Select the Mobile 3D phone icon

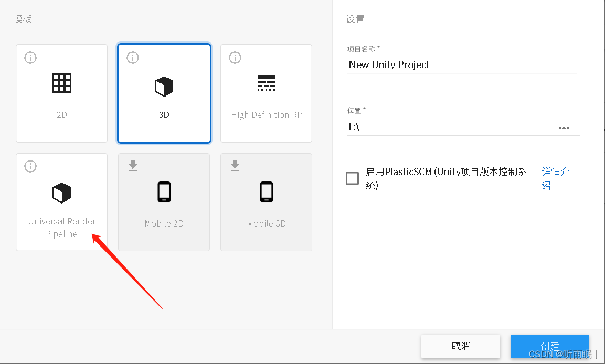pos(266,191)
